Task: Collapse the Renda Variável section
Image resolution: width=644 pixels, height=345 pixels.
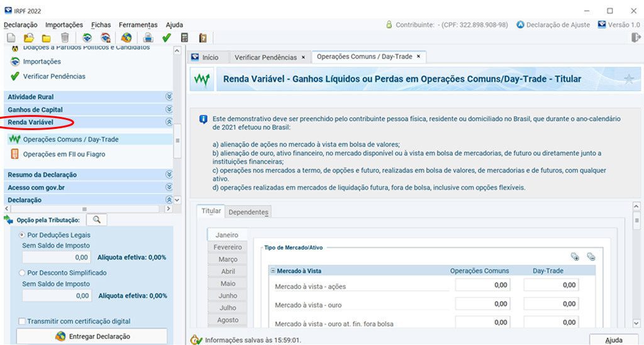Action: (x=169, y=122)
